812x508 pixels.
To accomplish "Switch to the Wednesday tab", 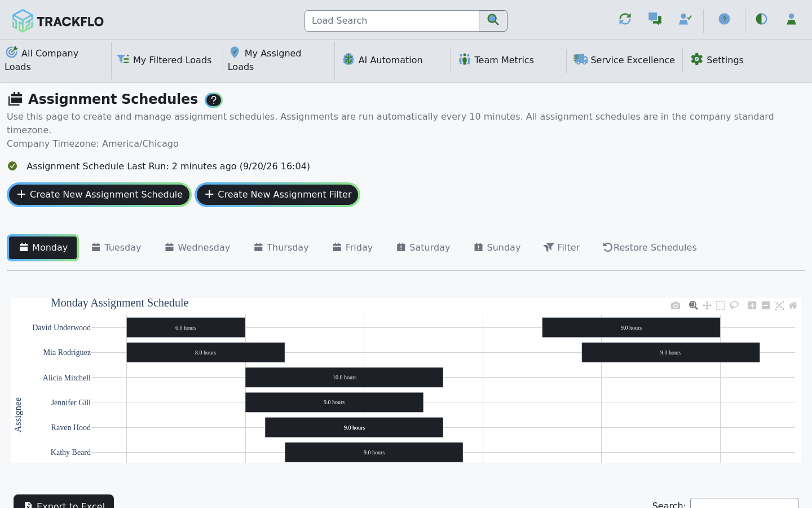I will point(197,248).
